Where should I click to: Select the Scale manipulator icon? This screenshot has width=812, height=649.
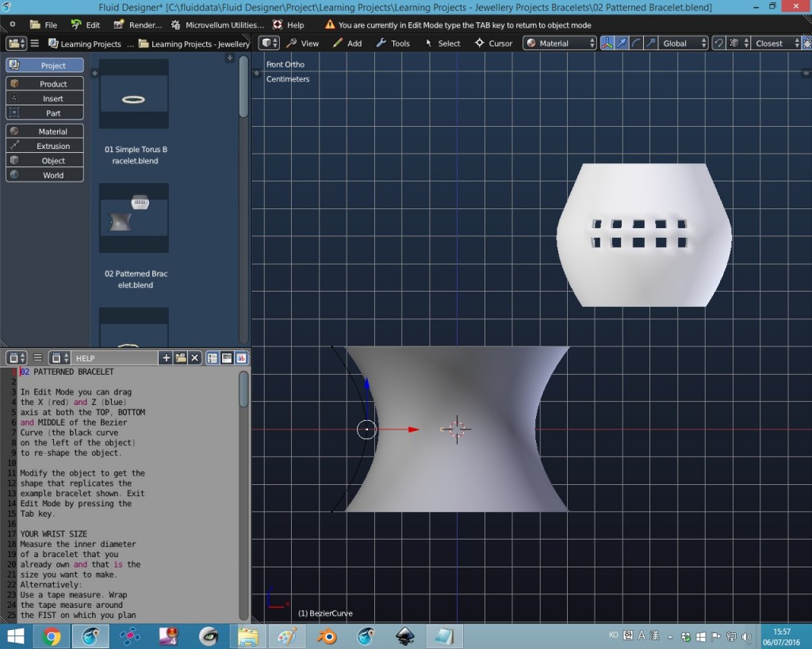(649, 43)
